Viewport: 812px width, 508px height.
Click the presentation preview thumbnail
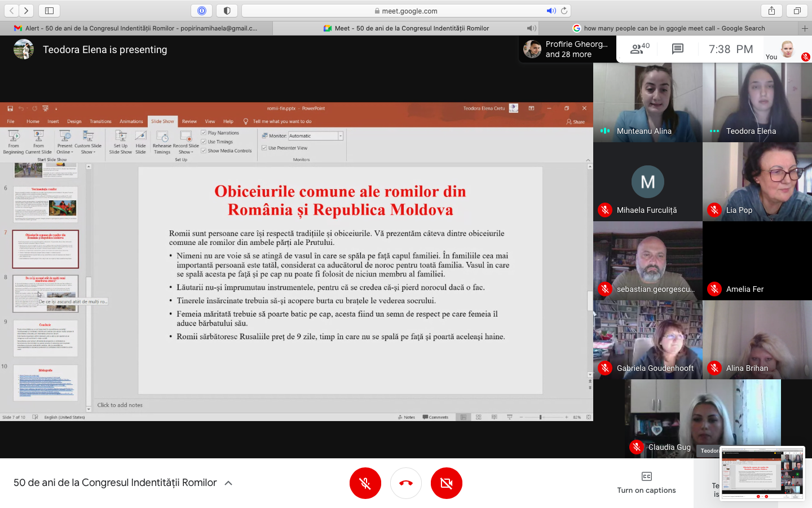coord(762,474)
